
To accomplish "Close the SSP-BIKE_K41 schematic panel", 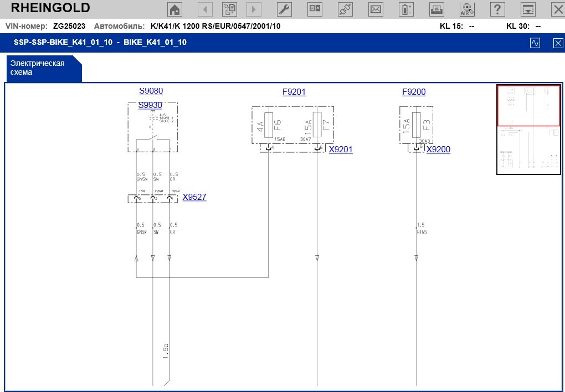I will point(558,43).
